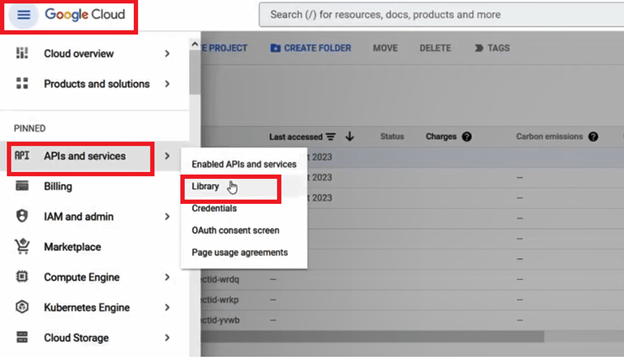Click the Compute Engine chip icon
The image size is (624, 362).
(22, 276)
